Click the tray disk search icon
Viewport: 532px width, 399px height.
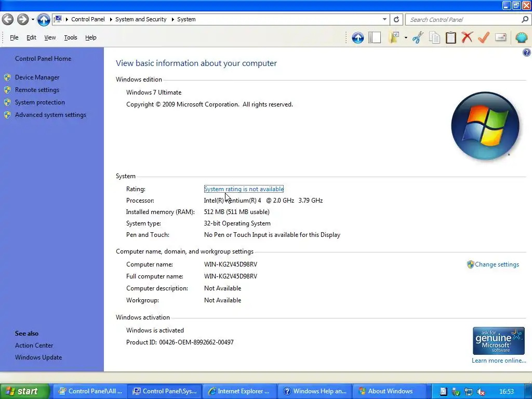click(x=443, y=392)
